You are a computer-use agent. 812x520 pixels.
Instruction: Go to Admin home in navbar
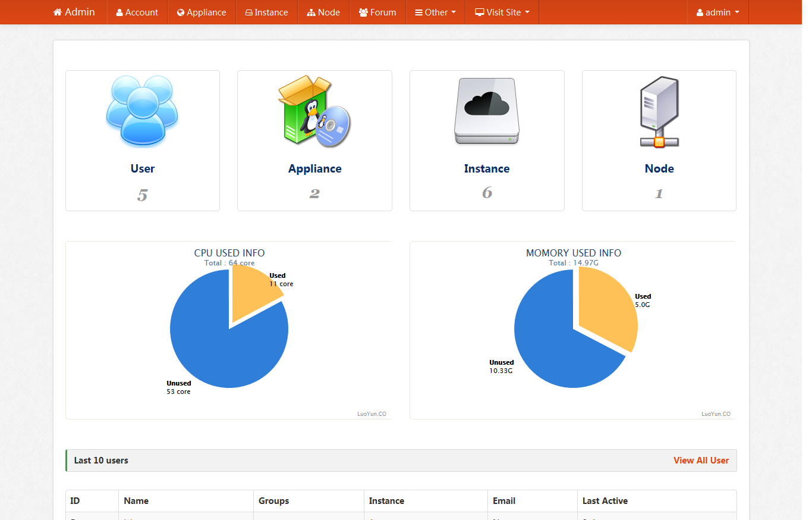[x=74, y=12]
